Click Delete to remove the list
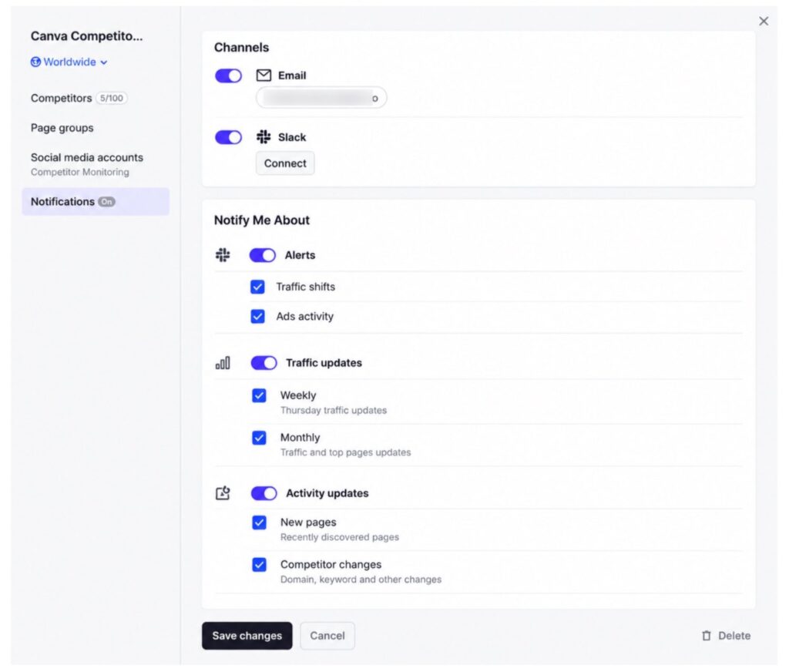This screenshot has height=672, width=789. pyautogui.click(x=726, y=636)
